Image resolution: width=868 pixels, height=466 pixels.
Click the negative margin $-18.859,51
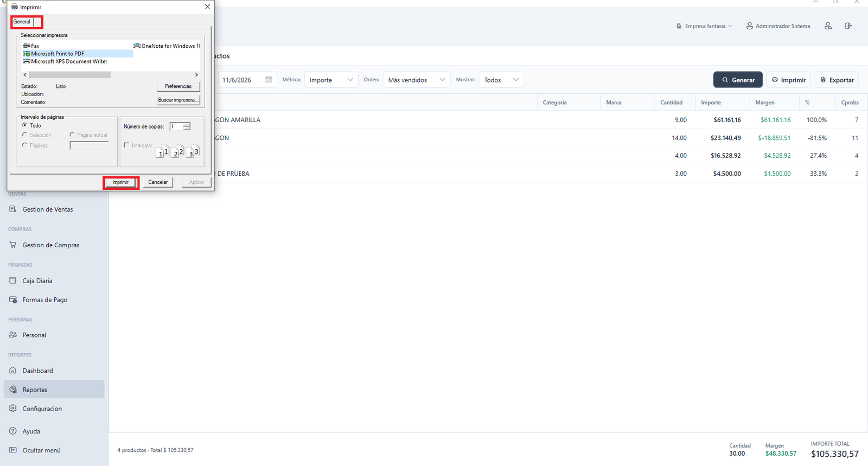point(774,138)
